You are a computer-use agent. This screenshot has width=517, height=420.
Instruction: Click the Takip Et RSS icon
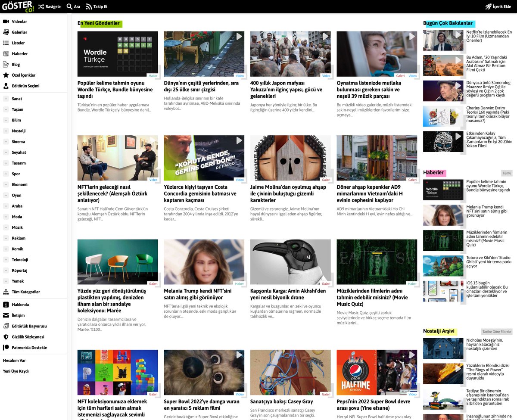89,7
